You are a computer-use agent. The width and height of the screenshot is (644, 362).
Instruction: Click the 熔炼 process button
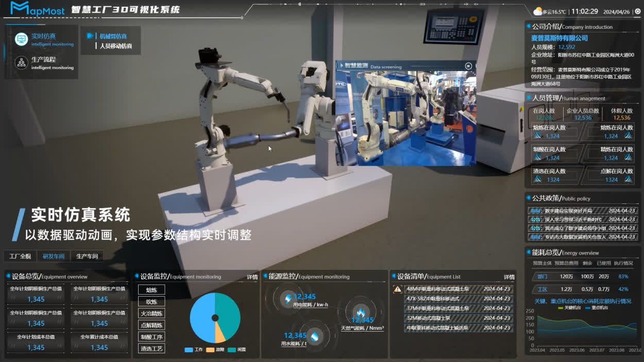(151, 290)
